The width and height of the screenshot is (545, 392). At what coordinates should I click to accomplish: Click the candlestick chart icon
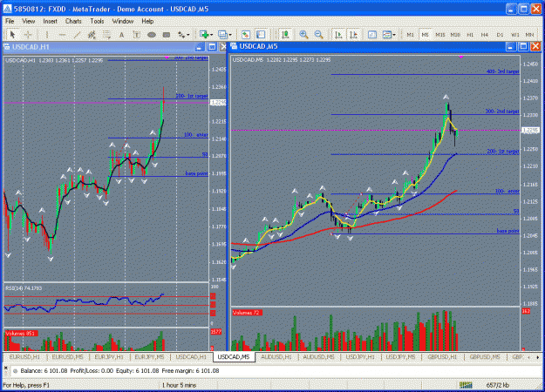[x=285, y=35]
